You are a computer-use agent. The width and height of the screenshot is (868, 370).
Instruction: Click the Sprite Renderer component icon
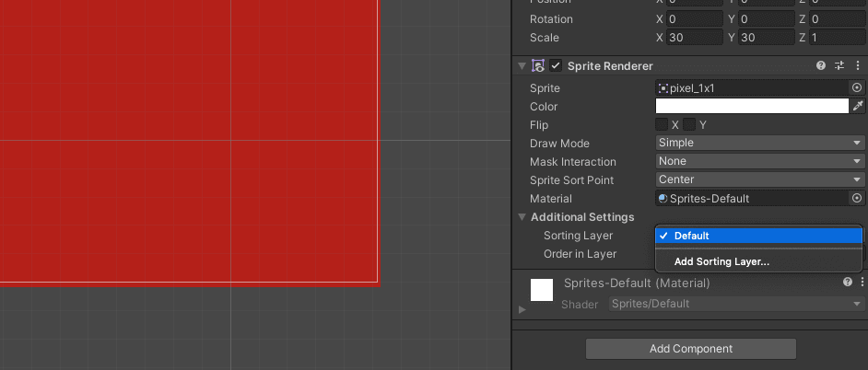coord(537,66)
